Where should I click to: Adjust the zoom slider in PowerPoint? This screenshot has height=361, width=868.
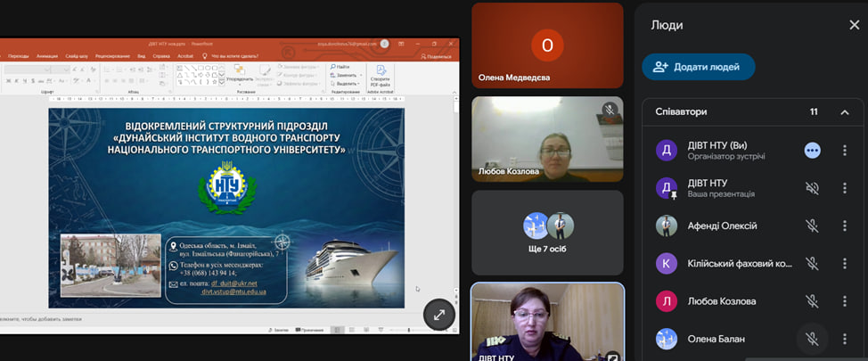pyautogui.click(x=410, y=330)
